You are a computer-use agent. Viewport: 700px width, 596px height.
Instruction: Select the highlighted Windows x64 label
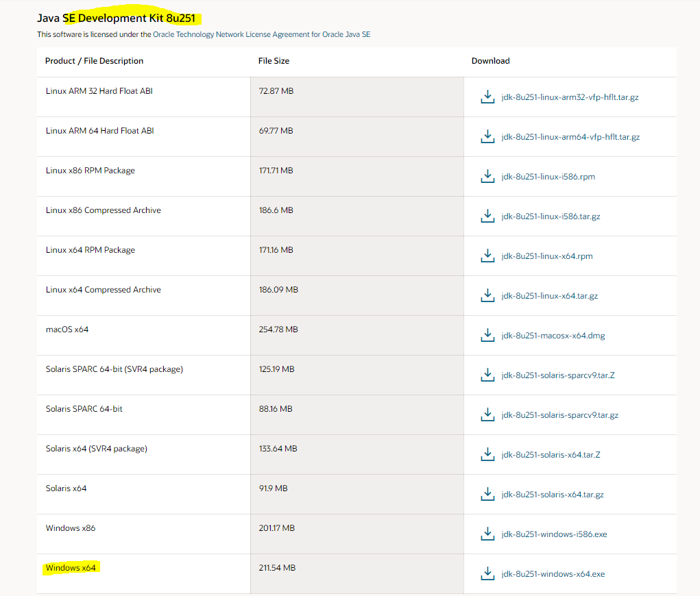tap(71, 567)
